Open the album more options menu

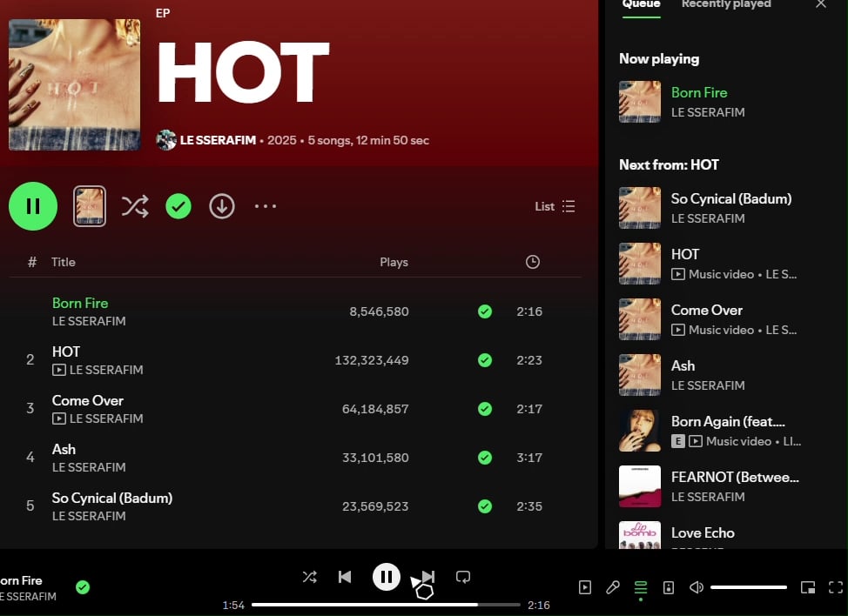point(266,206)
